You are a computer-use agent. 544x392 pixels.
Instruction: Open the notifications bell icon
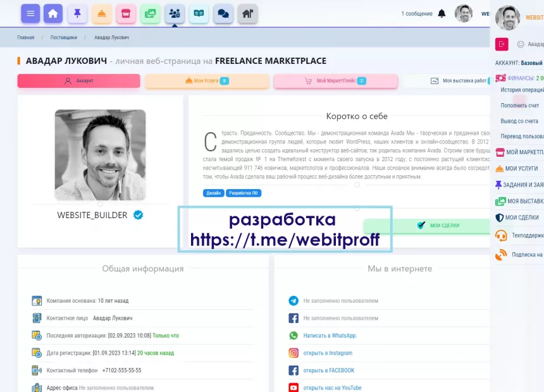click(x=441, y=13)
